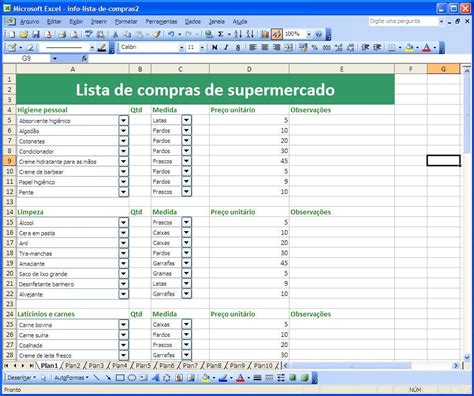The width and height of the screenshot is (474, 396).
Task: Sort descending with the Z-A icon
Action: pyautogui.click(x=250, y=34)
